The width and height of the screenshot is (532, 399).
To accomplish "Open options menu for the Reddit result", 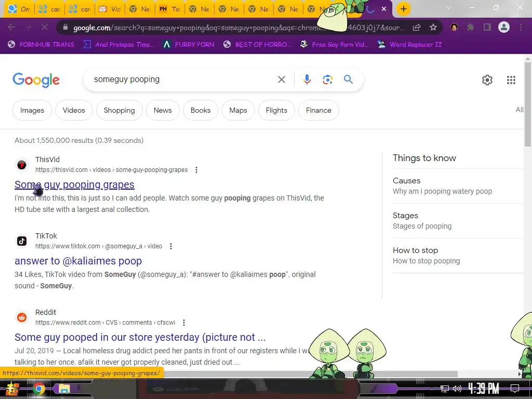I will [184, 323].
